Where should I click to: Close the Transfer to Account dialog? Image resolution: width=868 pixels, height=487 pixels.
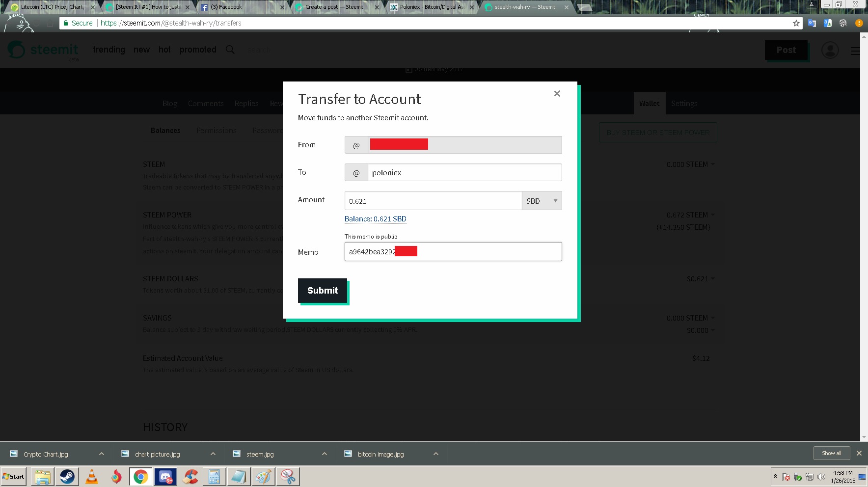(557, 93)
